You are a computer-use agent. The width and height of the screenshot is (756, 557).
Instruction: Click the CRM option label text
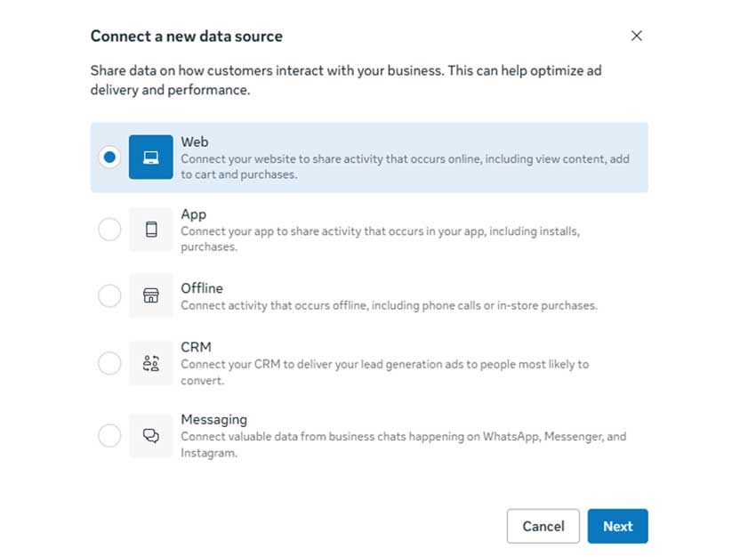click(x=196, y=346)
